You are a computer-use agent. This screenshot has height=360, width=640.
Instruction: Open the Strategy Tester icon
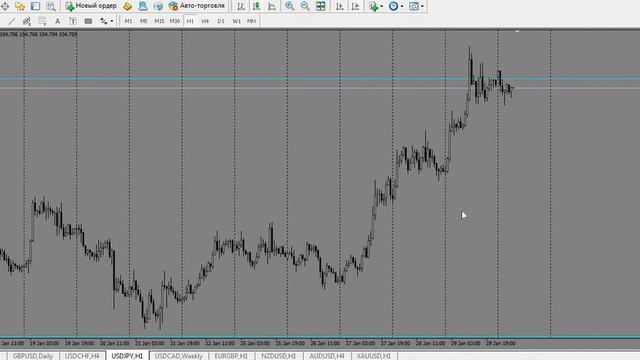pyautogui.click(x=51, y=6)
